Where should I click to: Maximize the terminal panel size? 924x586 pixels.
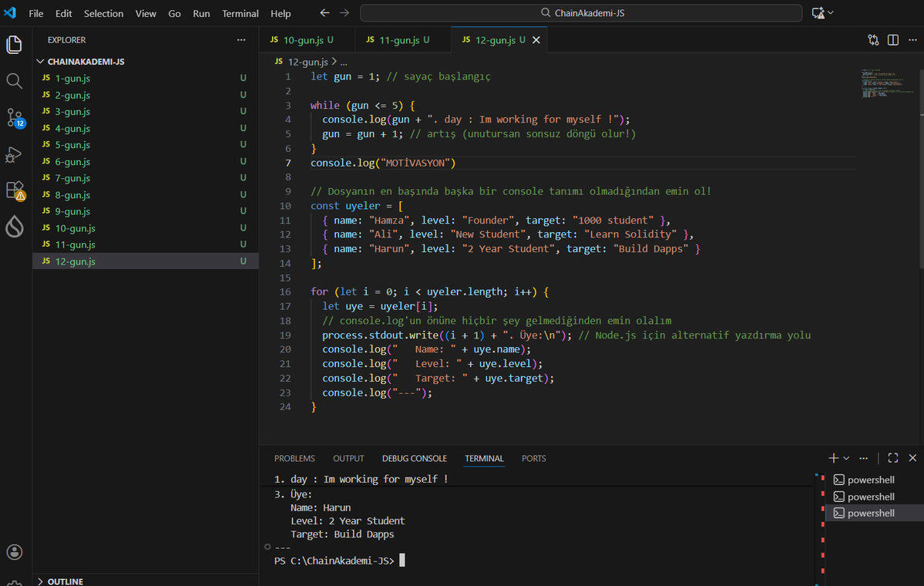pos(892,458)
